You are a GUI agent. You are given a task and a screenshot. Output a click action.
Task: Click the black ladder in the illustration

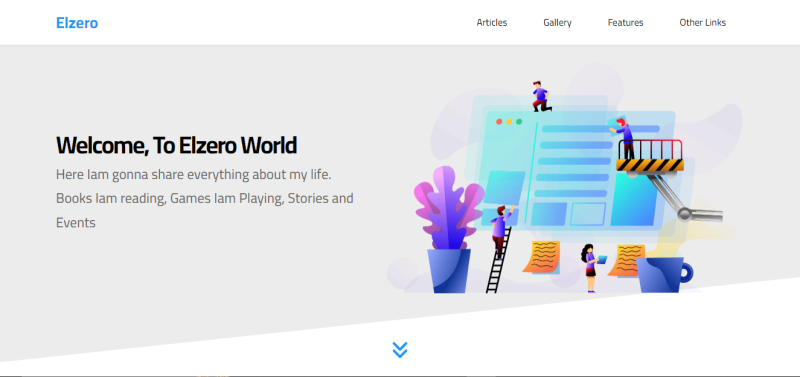click(x=497, y=261)
